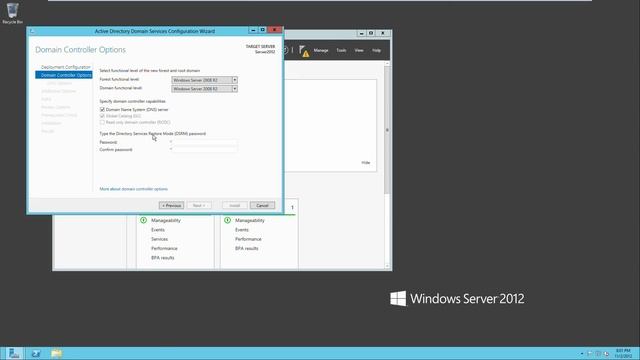Maximize the Server Manager window
640x360 pixels.
click(x=371, y=33)
